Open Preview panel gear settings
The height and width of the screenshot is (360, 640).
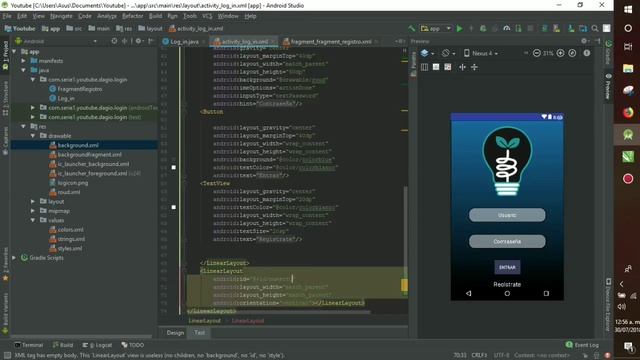(x=584, y=41)
